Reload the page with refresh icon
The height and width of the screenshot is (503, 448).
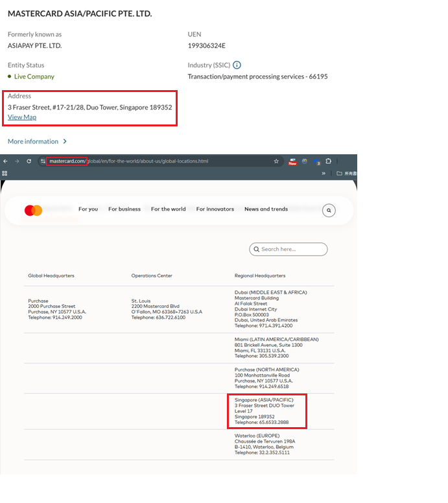point(29,161)
